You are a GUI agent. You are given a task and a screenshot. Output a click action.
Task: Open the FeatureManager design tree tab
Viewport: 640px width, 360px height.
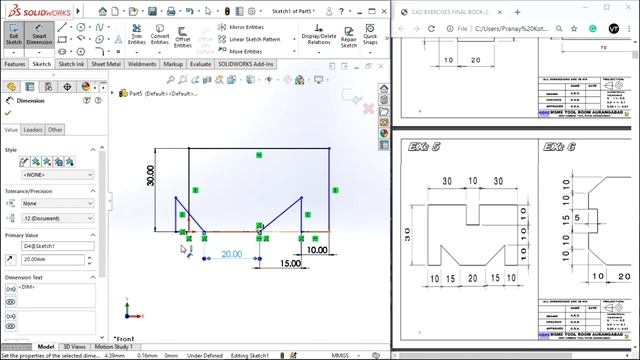[11, 87]
